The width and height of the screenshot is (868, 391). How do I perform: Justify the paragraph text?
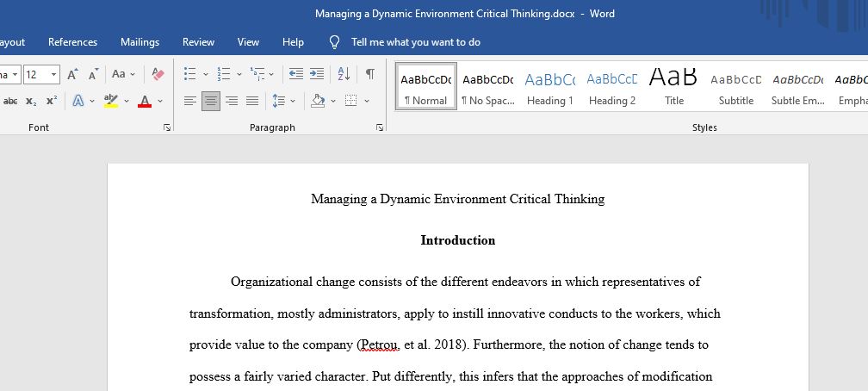point(252,101)
